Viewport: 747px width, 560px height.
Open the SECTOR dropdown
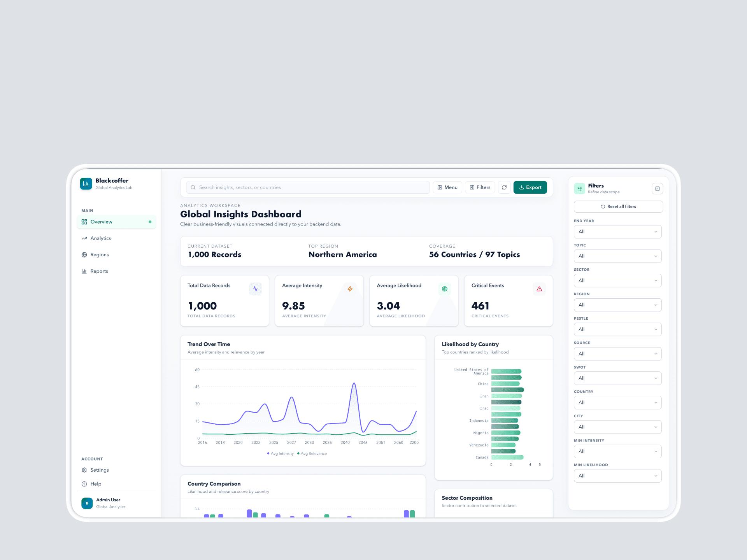tap(617, 280)
